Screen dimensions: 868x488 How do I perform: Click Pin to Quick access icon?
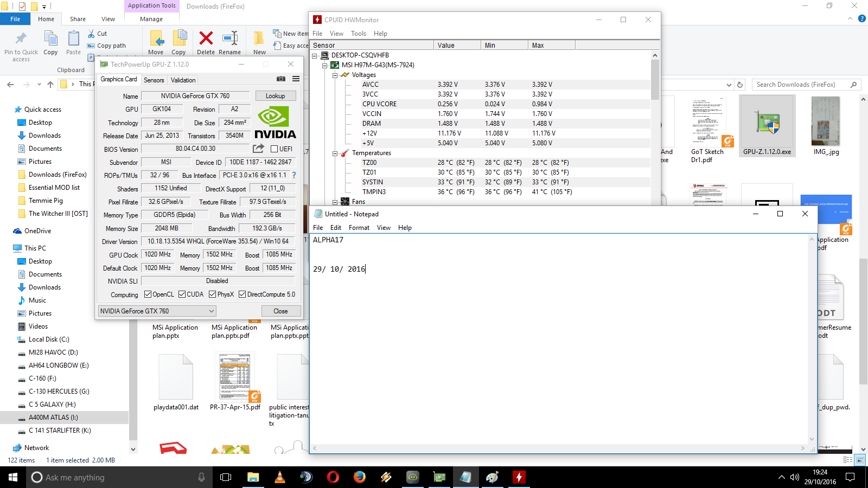click(21, 38)
